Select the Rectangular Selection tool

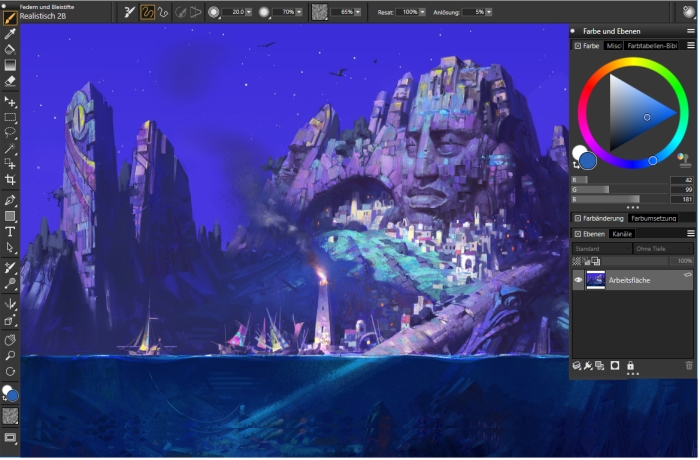pyautogui.click(x=10, y=116)
